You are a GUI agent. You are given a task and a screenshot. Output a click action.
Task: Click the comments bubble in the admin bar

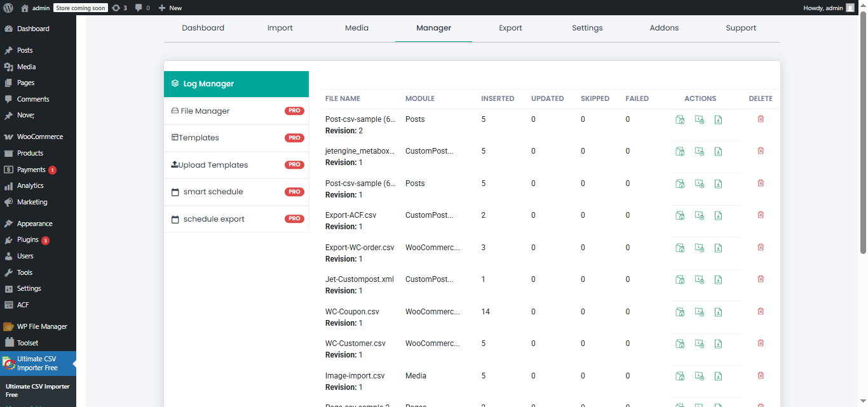(140, 7)
